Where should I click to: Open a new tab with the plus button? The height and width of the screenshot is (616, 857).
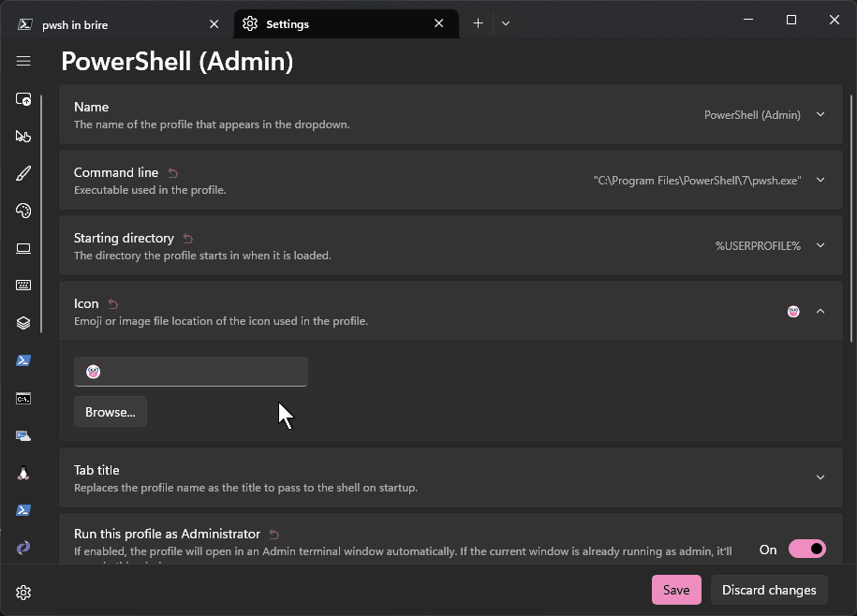point(478,22)
